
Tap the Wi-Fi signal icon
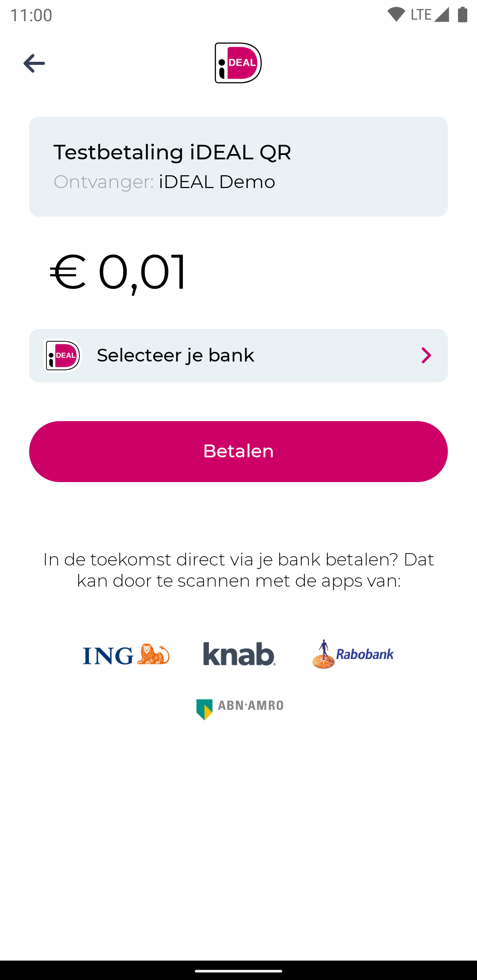click(x=396, y=15)
